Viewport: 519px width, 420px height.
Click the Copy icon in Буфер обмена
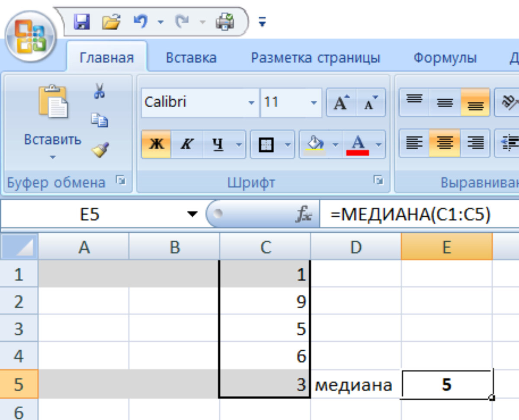pos(99,120)
